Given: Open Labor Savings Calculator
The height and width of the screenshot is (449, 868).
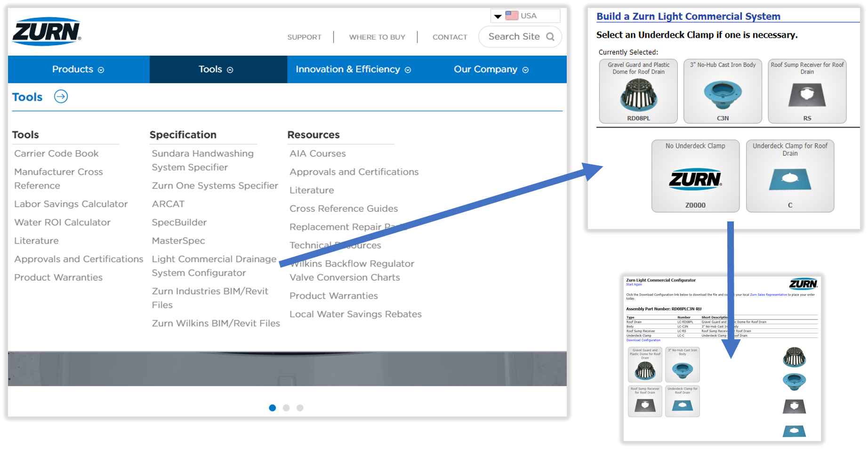Looking at the screenshot, I should (71, 204).
